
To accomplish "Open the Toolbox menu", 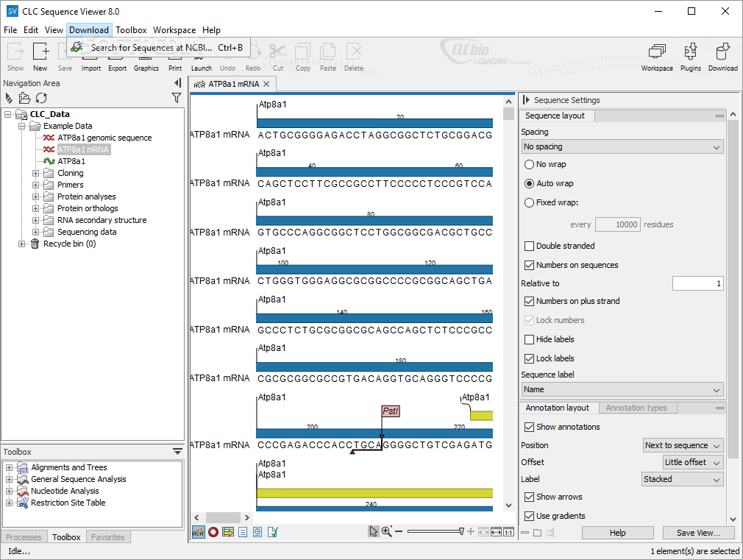I will [131, 30].
